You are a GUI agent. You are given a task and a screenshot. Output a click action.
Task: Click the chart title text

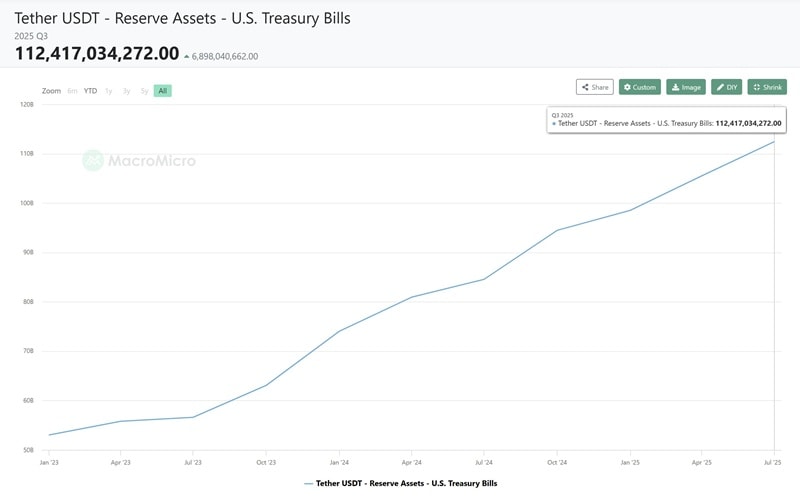pyautogui.click(x=182, y=19)
